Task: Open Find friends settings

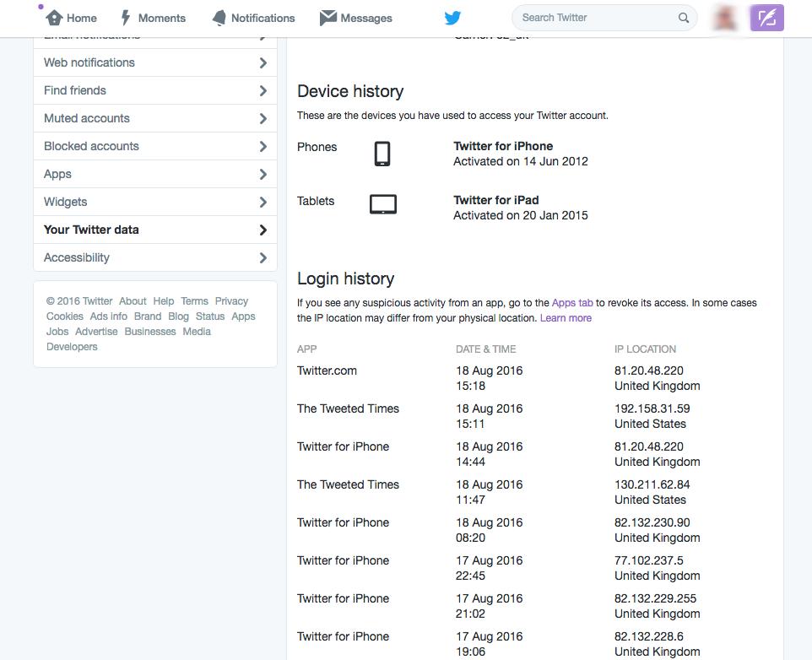Action: pos(155,90)
